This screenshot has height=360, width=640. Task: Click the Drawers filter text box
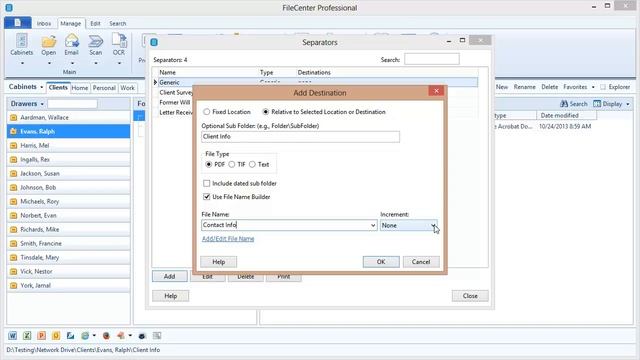[x=72, y=104]
